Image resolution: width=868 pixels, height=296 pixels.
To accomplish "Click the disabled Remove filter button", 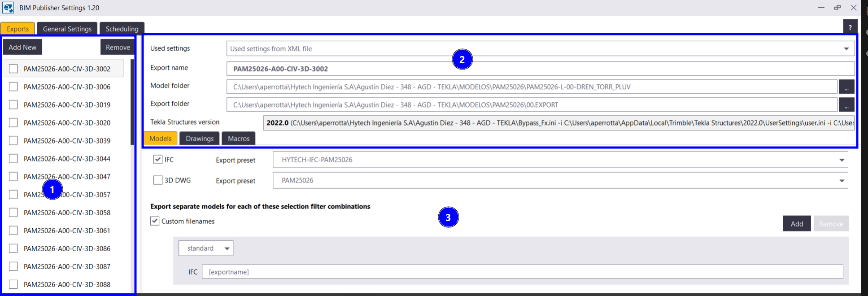I will tap(831, 224).
